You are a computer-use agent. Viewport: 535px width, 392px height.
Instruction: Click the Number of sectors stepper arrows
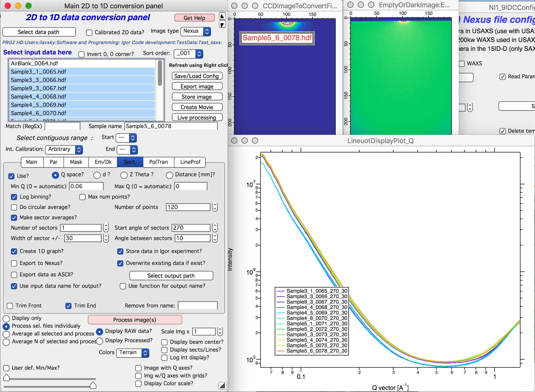pyautogui.click(x=106, y=228)
